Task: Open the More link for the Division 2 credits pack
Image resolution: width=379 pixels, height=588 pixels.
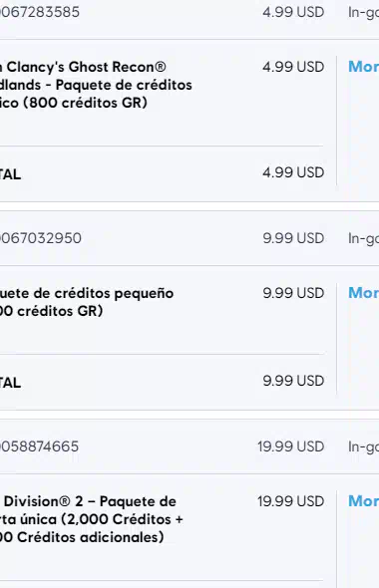Action: (363, 501)
